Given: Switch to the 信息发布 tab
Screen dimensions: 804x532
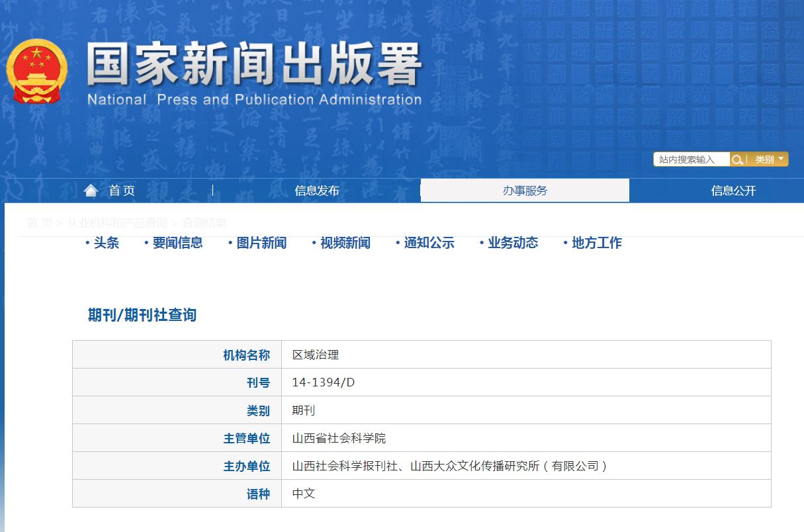Looking at the screenshot, I should tap(316, 190).
